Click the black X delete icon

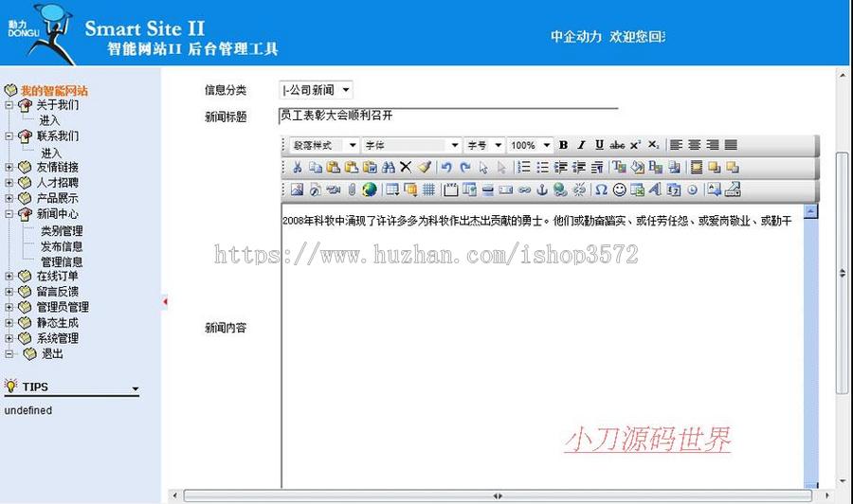pos(406,168)
